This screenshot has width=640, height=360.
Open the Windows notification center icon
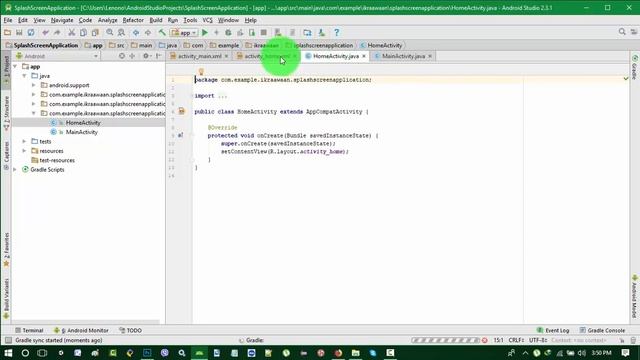pyautogui.click(x=626, y=353)
